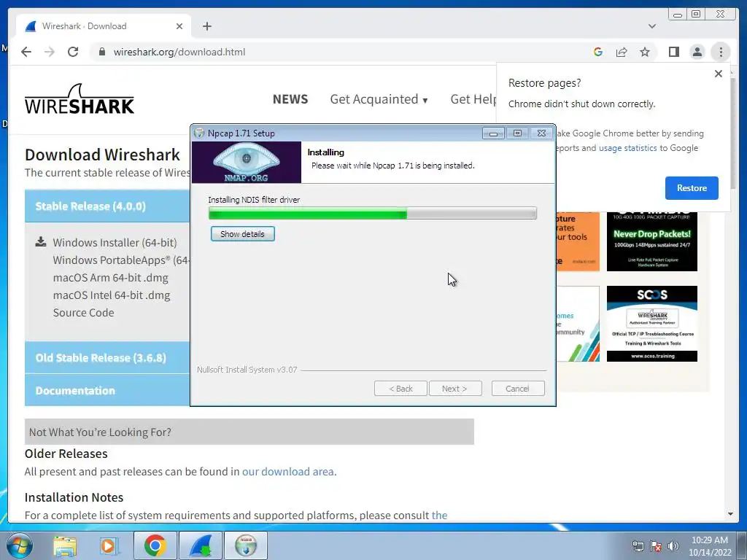Click the Wireshark logo on the page

point(79,99)
